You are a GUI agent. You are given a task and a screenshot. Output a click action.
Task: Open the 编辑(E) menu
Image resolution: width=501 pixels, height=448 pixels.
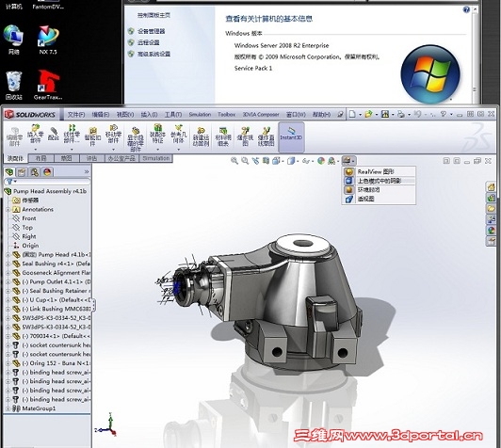click(x=101, y=114)
